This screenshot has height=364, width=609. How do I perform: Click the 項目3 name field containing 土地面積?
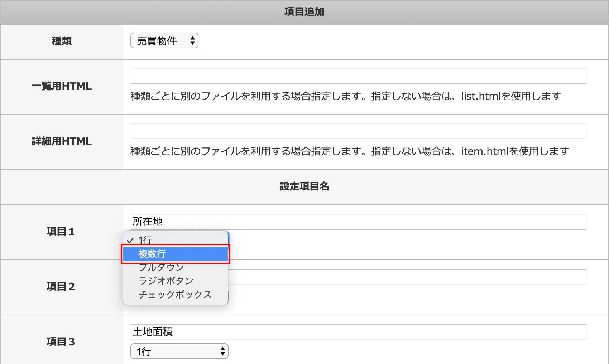358,332
